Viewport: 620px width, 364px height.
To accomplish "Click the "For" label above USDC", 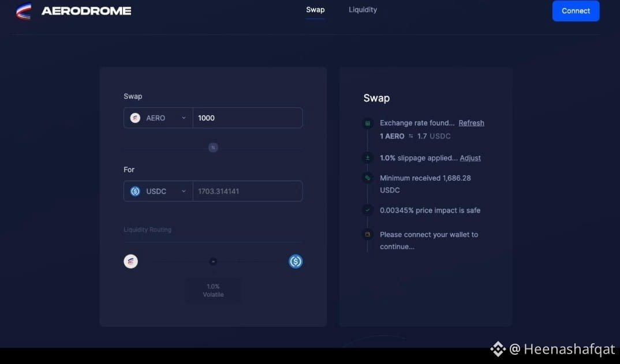I will point(129,170).
